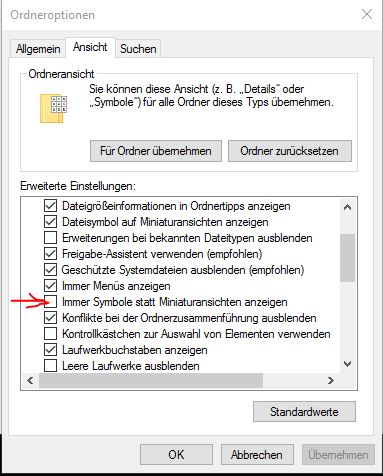Click the folder view icon in Ordneransicht

54,109
